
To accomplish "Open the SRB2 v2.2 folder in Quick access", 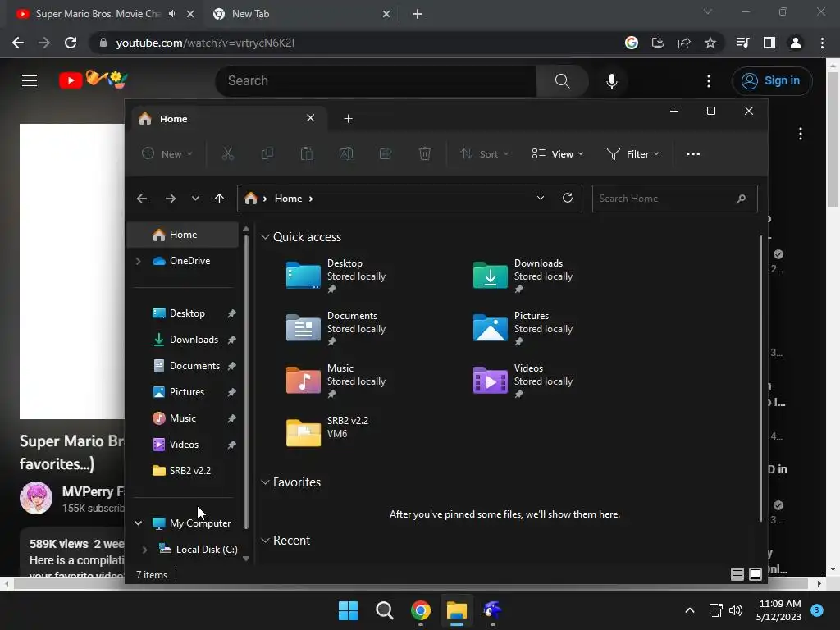I will click(x=327, y=431).
